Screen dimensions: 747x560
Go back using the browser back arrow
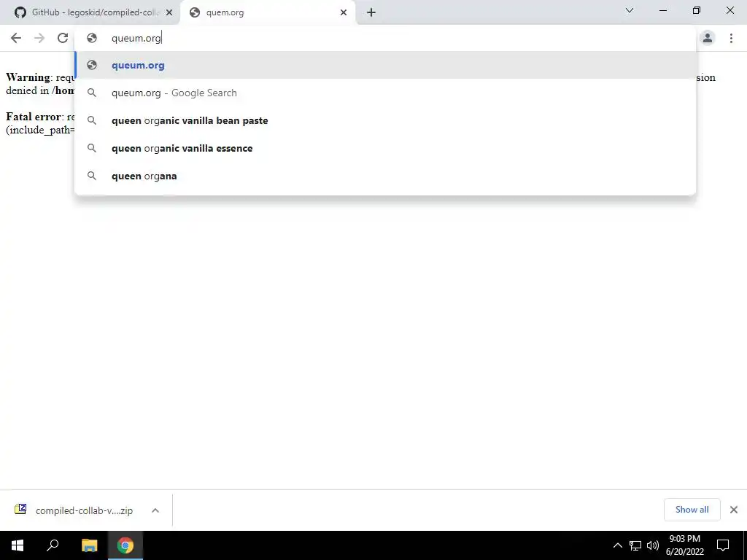point(16,38)
